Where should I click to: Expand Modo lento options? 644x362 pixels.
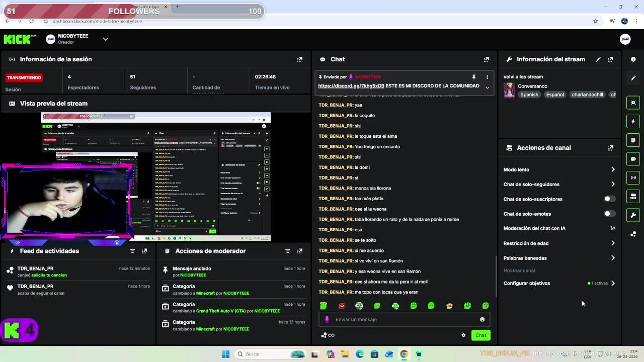pyautogui.click(x=613, y=169)
